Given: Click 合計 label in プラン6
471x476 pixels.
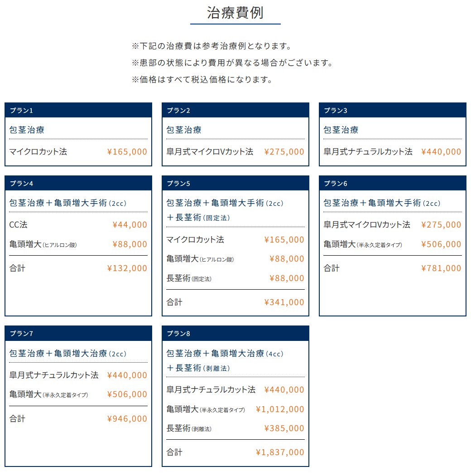Looking at the screenshot, I should coord(332,268).
